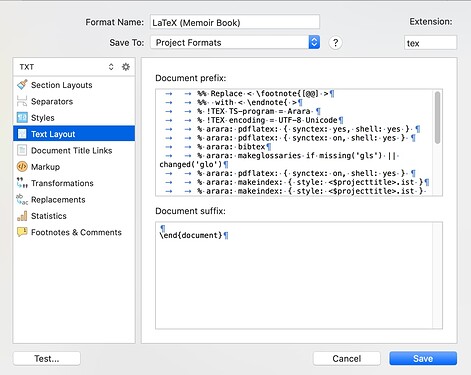471x375 pixels.
Task: Select the Transformations pane
Action: tap(74, 183)
